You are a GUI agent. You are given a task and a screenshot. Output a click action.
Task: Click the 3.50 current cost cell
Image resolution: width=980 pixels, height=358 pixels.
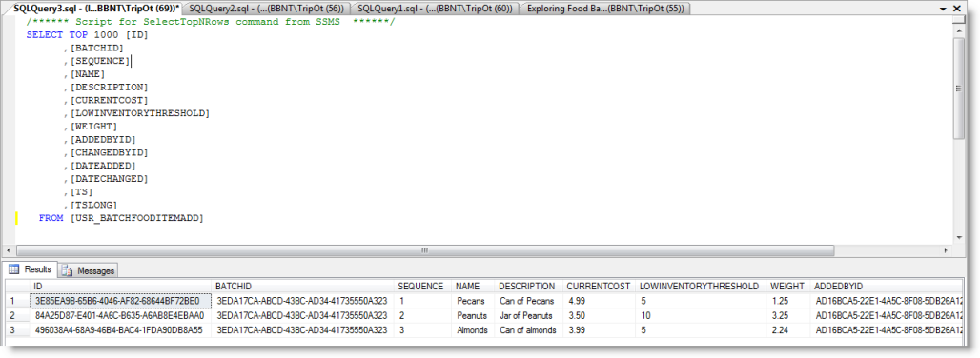pos(599,315)
